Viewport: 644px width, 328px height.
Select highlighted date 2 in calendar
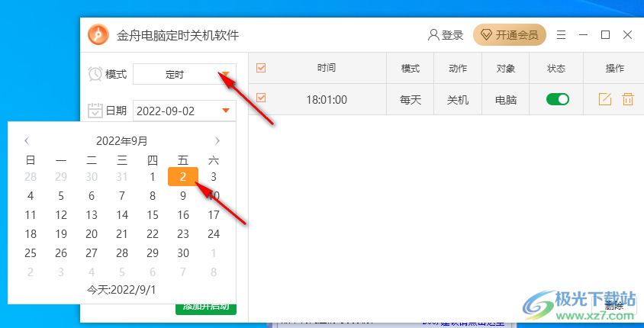pos(183,177)
